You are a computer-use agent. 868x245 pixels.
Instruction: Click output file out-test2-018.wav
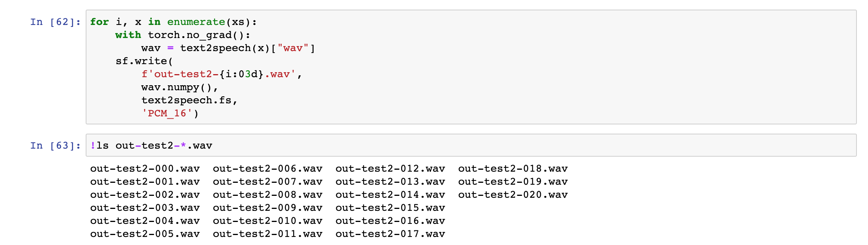[513, 169]
